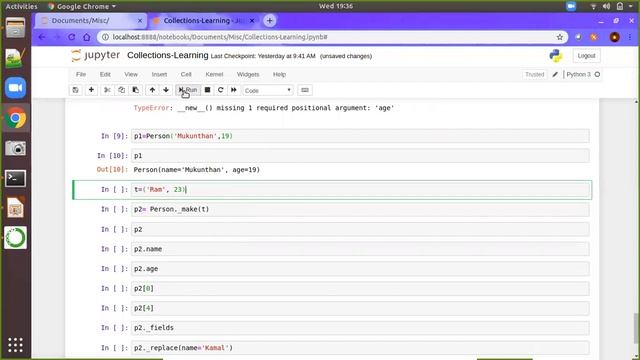Viewport: 640px width, 360px height.
Task: Click the p2[4] cell
Action: pyautogui.click(x=360, y=308)
